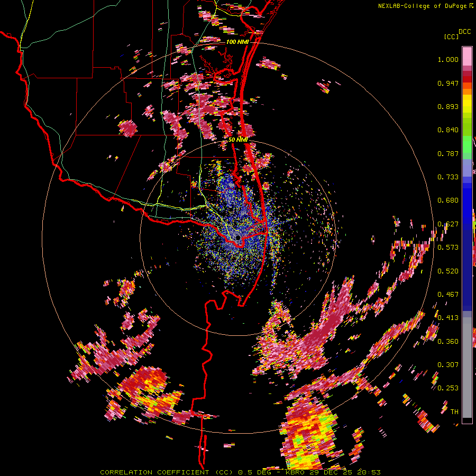
Task: Click the 100 NMI range ring label
Action: [x=237, y=42]
